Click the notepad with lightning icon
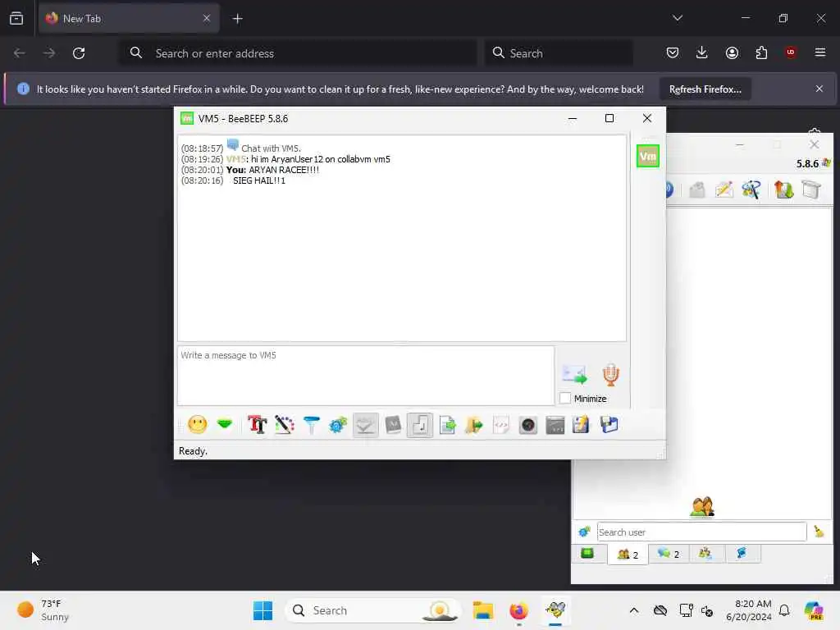Image resolution: width=840 pixels, height=630 pixels. [x=582, y=425]
